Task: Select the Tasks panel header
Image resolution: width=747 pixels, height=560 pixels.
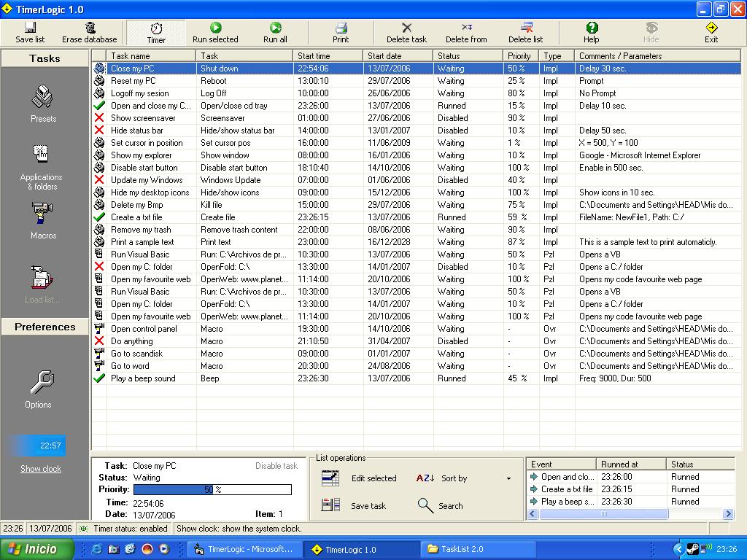Action: pyautogui.click(x=45, y=58)
